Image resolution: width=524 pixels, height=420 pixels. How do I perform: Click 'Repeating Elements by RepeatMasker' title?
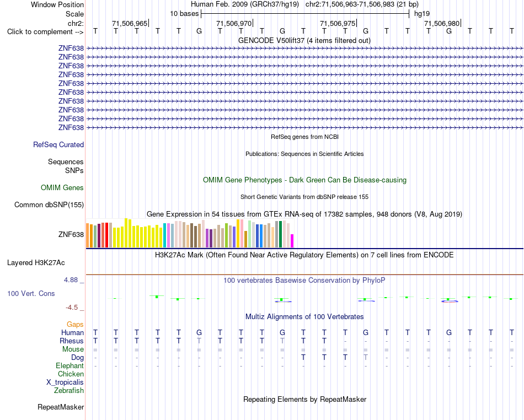pos(305,399)
